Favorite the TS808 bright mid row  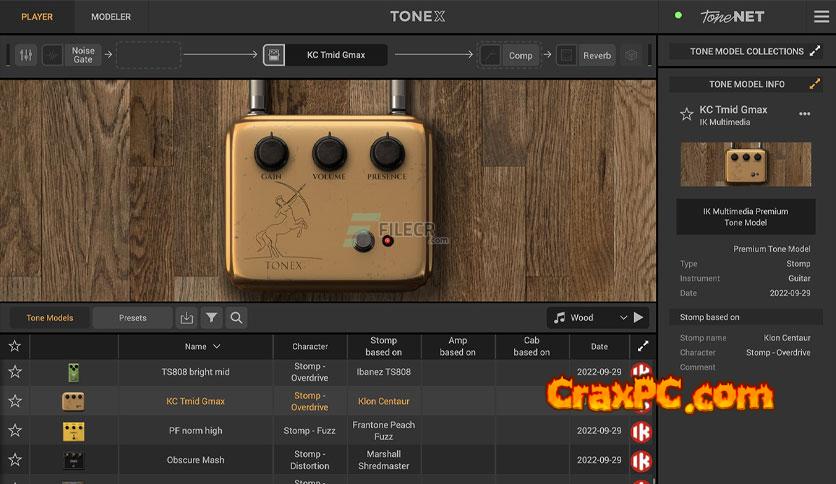pyautogui.click(x=15, y=372)
